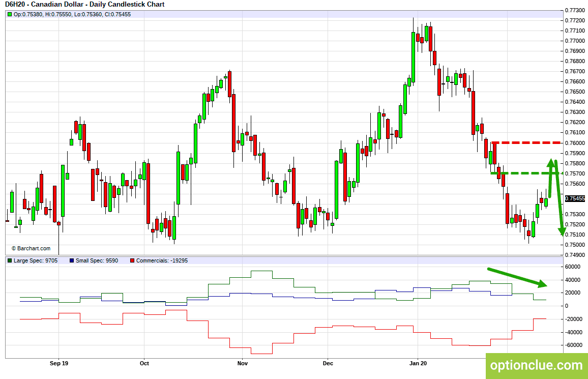
Task: Click the 'Jan 20' date axis label
Action: tap(418, 363)
